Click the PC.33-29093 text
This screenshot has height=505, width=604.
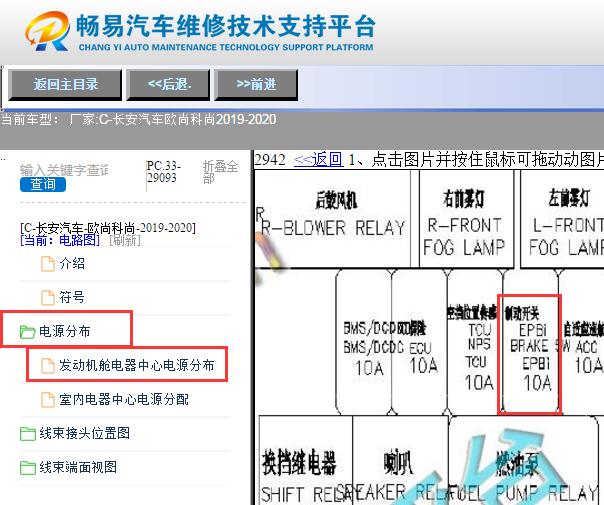(x=164, y=172)
